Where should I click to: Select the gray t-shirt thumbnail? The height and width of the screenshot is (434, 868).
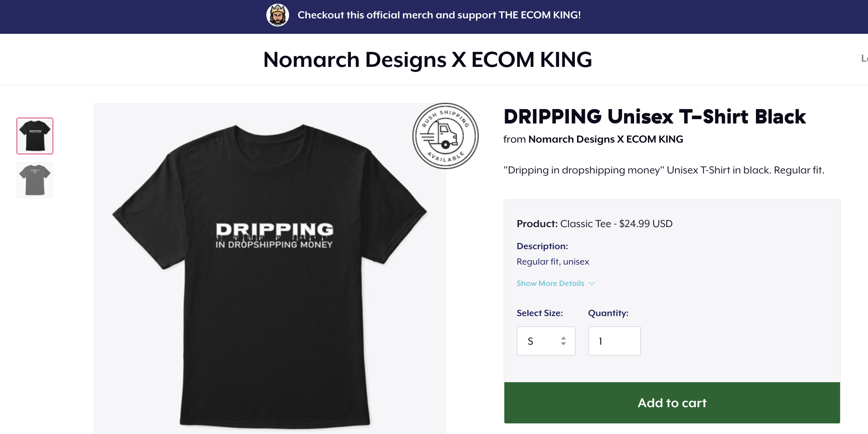click(35, 180)
